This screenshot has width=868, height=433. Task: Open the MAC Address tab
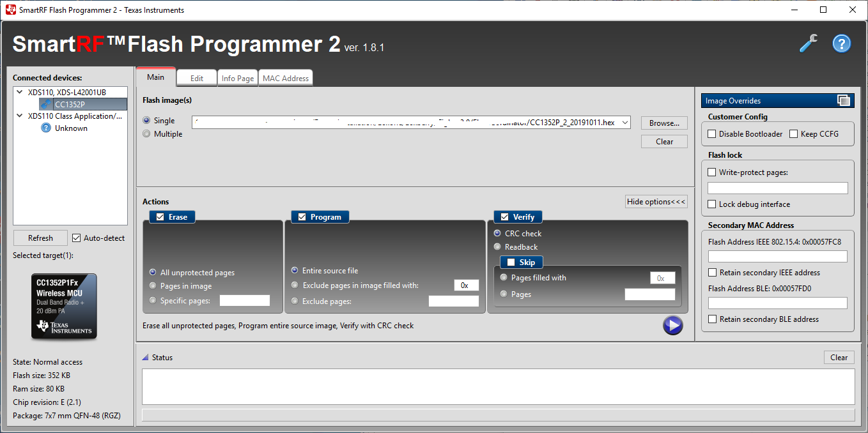286,78
